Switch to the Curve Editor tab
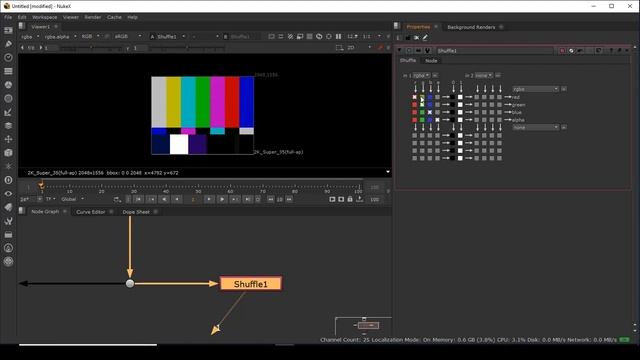The image size is (640, 360). pyautogui.click(x=91, y=212)
